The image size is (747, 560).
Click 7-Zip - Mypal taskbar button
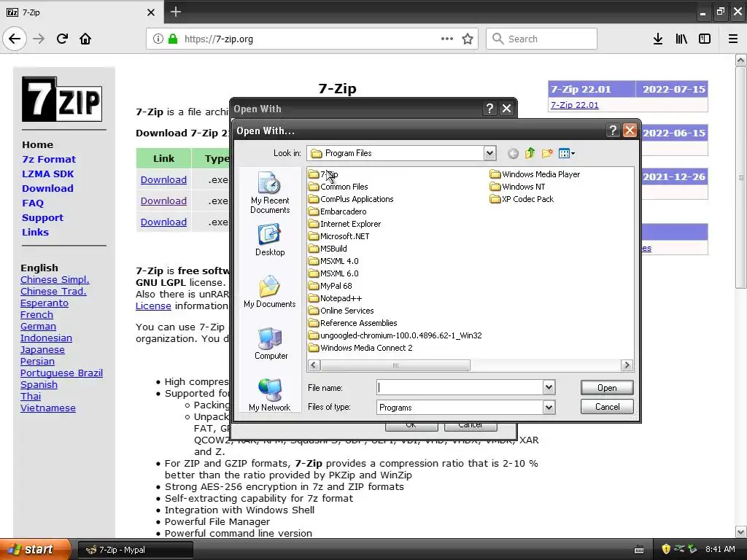[x=135, y=550]
